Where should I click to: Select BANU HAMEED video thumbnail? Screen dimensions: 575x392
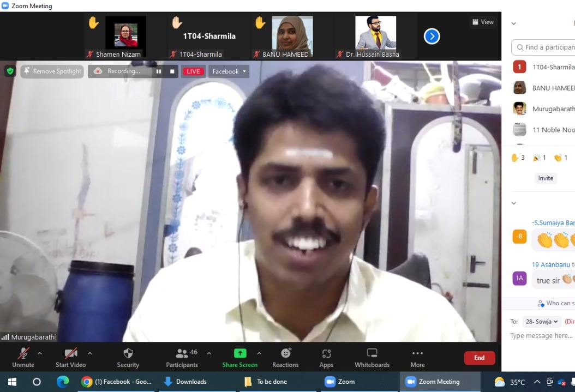coord(292,37)
